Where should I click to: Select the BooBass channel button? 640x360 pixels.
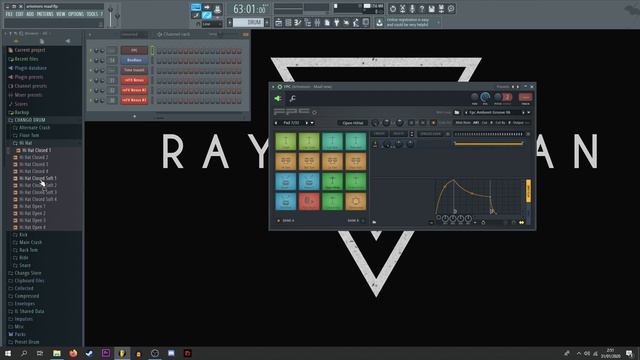pyautogui.click(x=134, y=60)
